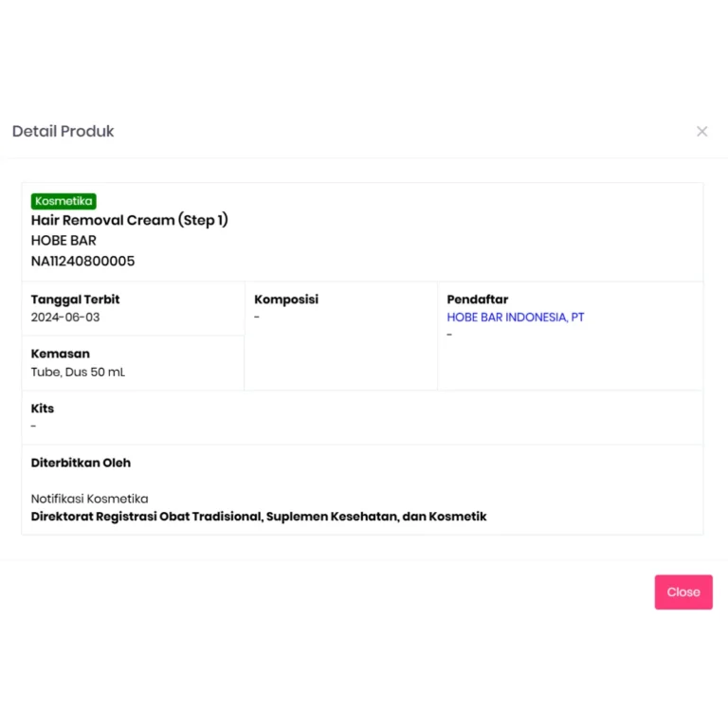Viewport: 728px width, 728px height.
Task: Click the Diterbitkan Oleh heading
Action: [81, 463]
